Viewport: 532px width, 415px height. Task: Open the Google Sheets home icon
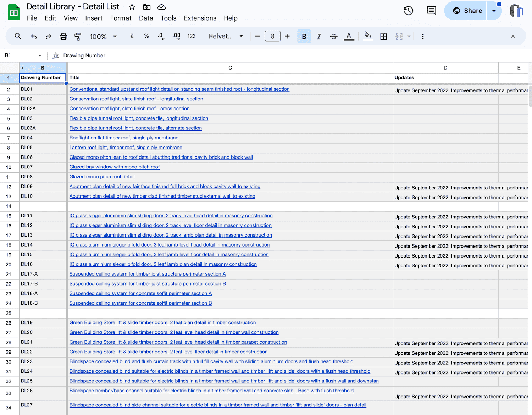coord(14,12)
